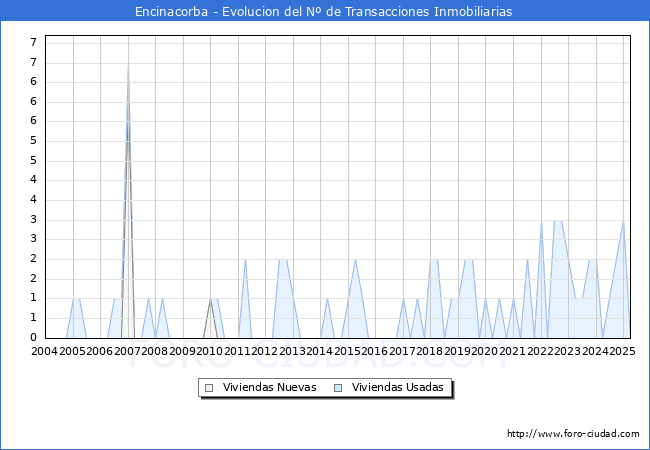Click the 2007 x-axis label

(127, 351)
